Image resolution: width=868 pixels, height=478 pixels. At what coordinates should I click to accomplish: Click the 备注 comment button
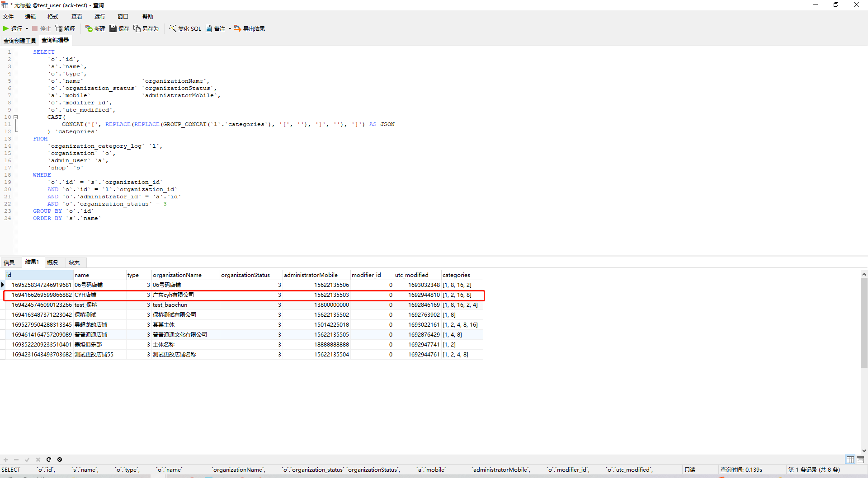coord(215,28)
